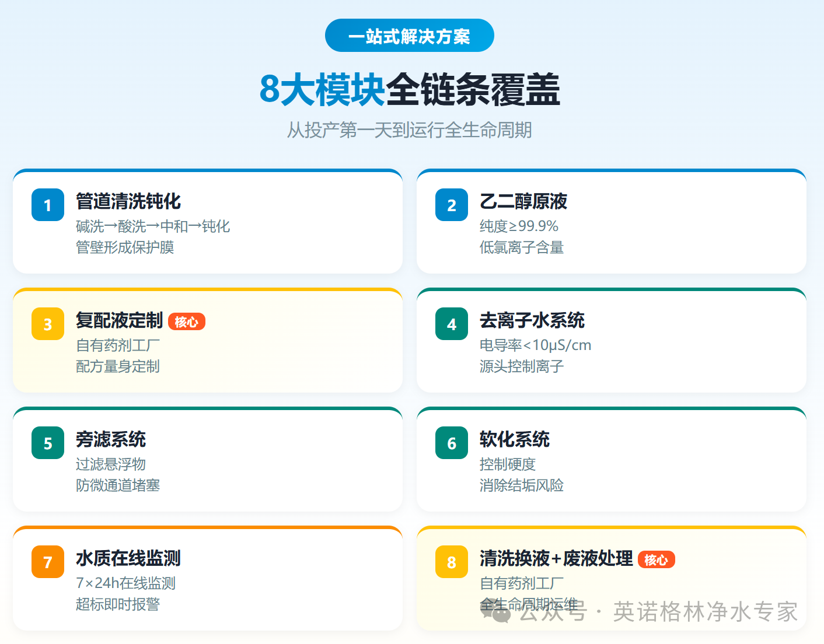The width and height of the screenshot is (824, 644).
Task: Click the yellow number 8 badge
Action: (x=452, y=562)
